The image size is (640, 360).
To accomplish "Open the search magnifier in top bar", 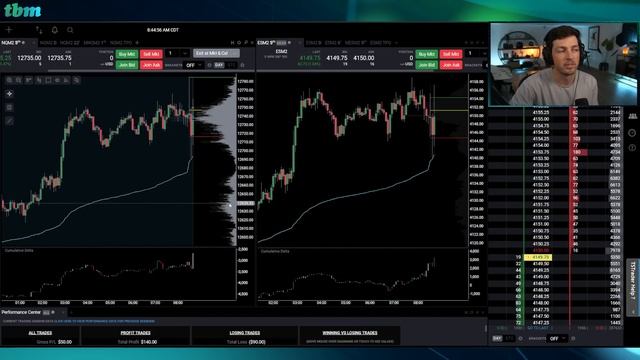I will (70, 30).
